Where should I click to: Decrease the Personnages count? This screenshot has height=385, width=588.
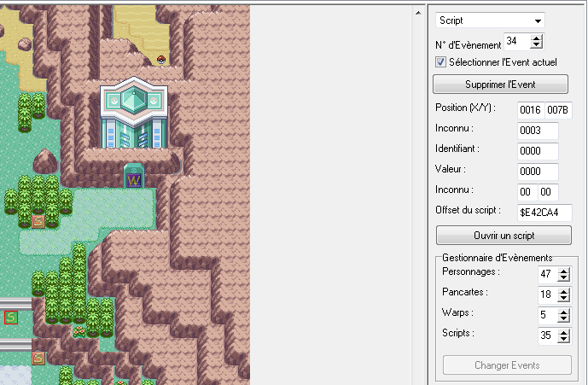(x=563, y=277)
